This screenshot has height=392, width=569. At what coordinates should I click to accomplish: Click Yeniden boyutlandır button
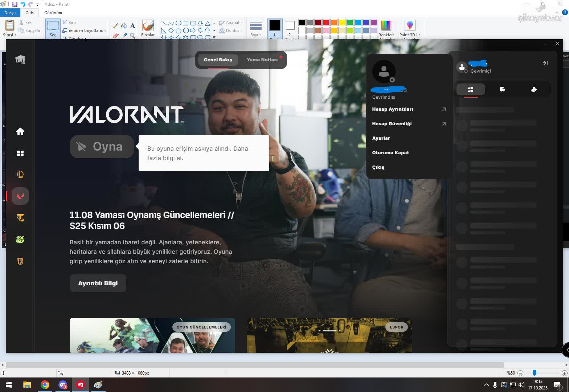click(x=85, y=30)
